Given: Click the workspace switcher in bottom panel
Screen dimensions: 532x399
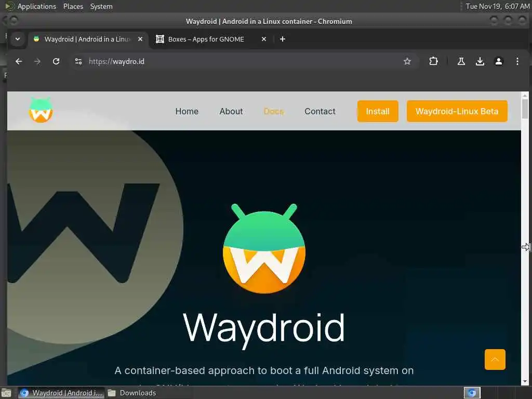Looking at the screenshot, I should [x=472, y=393].
